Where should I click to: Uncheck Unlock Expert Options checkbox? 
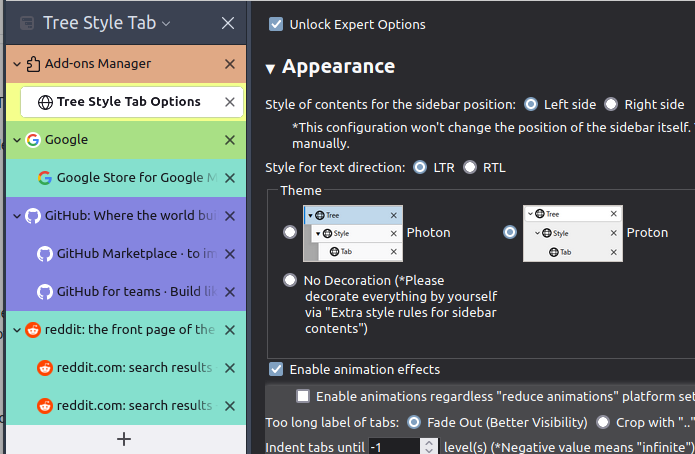click(276, 24)
